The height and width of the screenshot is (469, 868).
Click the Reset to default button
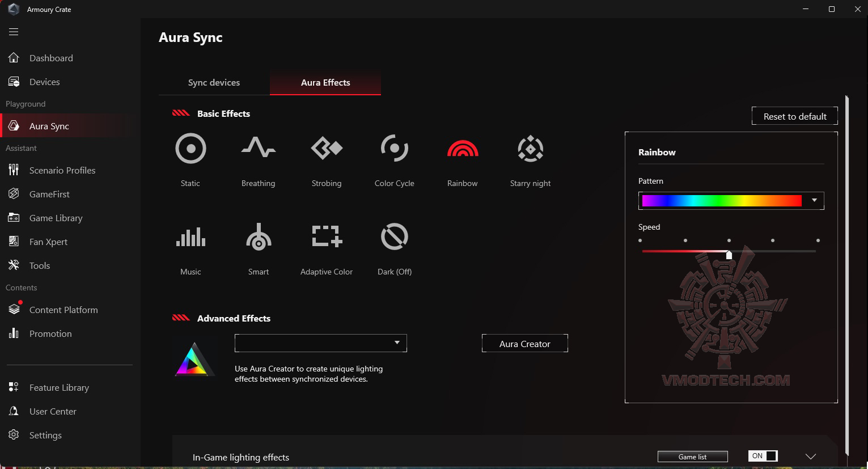pos(795,116)
